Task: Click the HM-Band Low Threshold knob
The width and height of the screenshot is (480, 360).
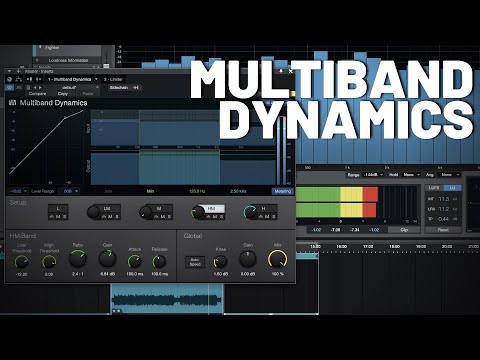Action: (x=22, y=262)
